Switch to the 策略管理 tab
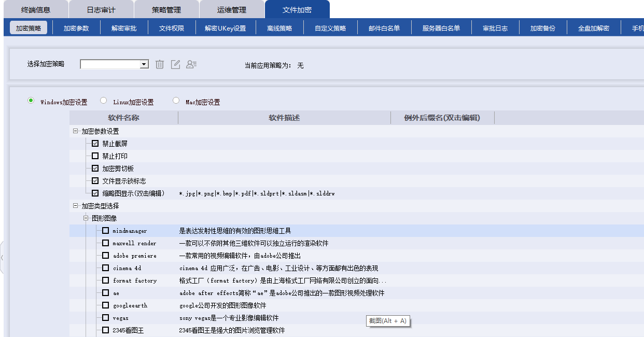Viewport: 644px width, 337px height. pyautogui.click(x=166, y=10)
